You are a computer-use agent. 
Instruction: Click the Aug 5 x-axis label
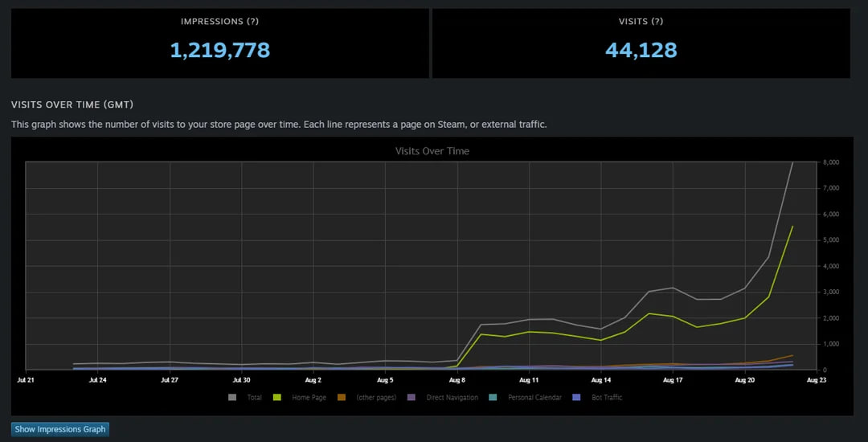(385, 380)
